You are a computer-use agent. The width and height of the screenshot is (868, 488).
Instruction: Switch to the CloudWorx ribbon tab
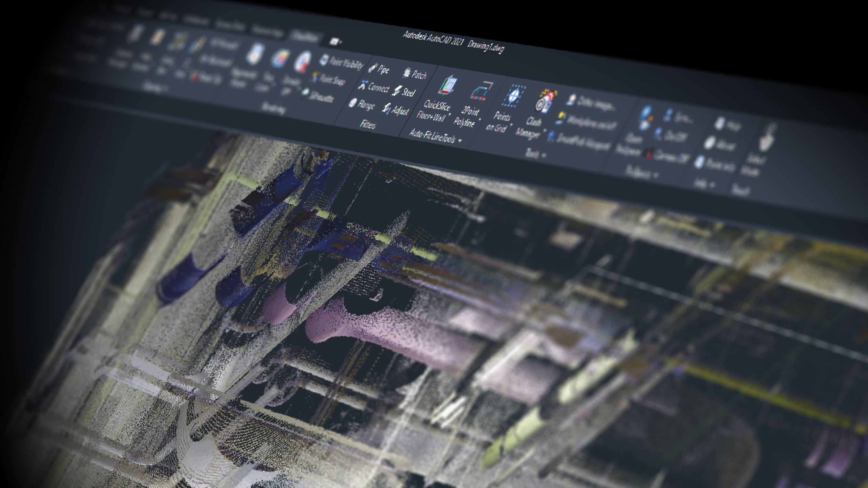305,37
